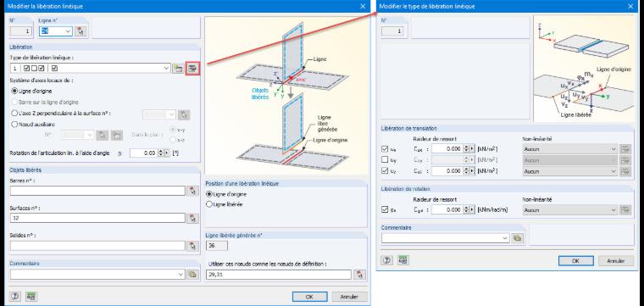This screenshot has height=306, width=644.
Task: Pick Solides n° objects graphically
Action: click(x=192, y=246)
